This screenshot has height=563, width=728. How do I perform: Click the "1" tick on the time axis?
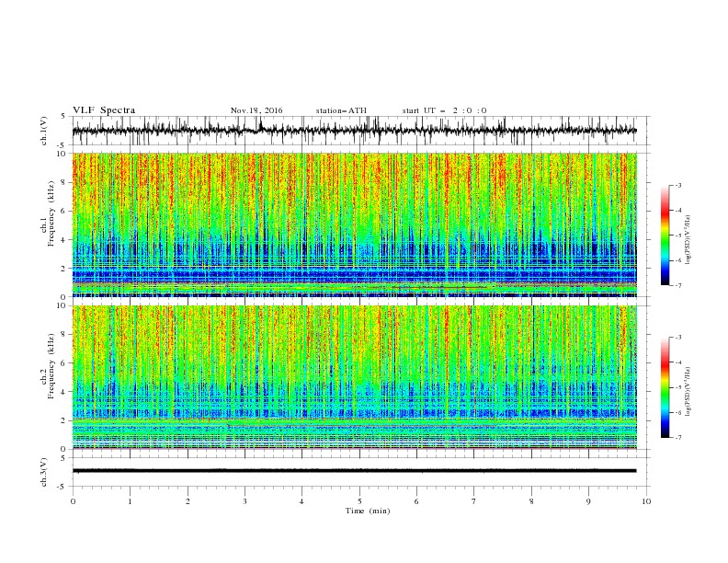point(130,501)
